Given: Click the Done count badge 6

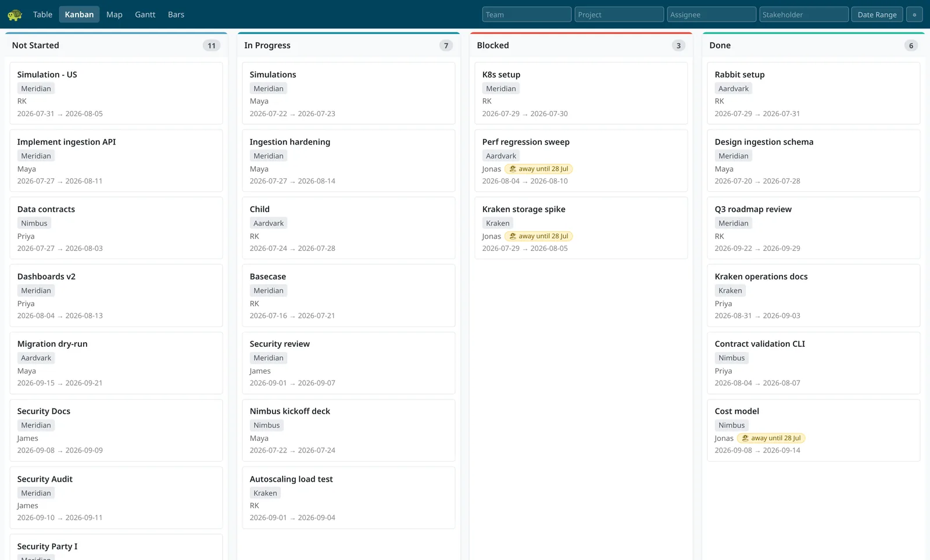Looking at the screenshot, I should 911,46.
